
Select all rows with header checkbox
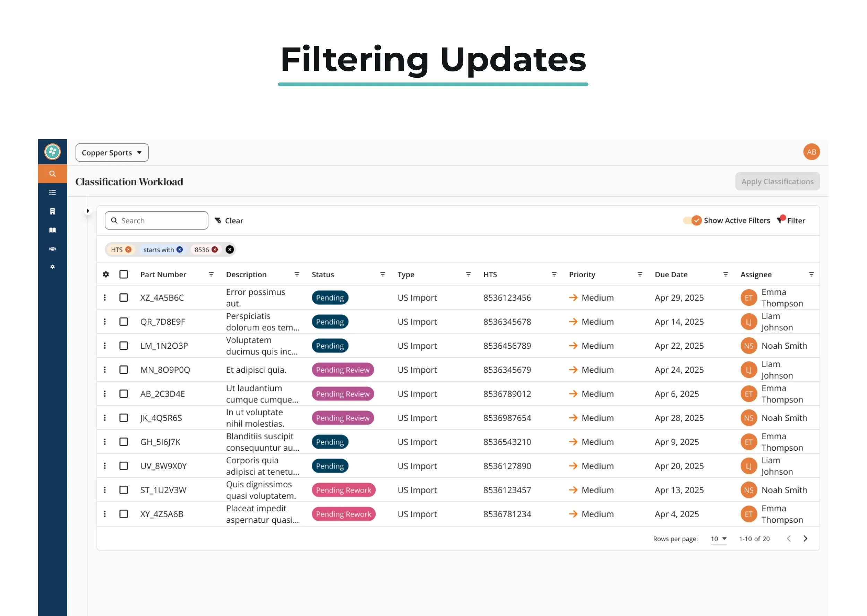124,274
